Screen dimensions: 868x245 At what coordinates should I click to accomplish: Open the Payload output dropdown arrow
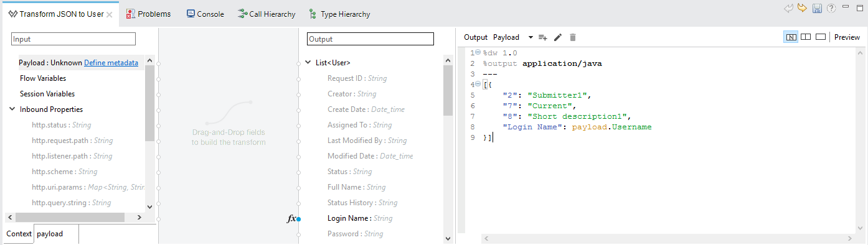click(x=531, y=37)
